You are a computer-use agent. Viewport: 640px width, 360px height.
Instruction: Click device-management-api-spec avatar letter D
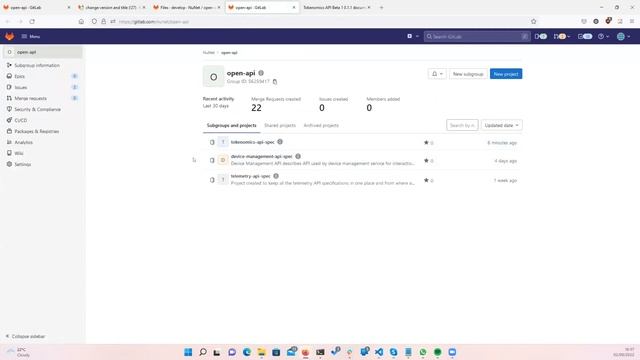(x=223, y=160)
